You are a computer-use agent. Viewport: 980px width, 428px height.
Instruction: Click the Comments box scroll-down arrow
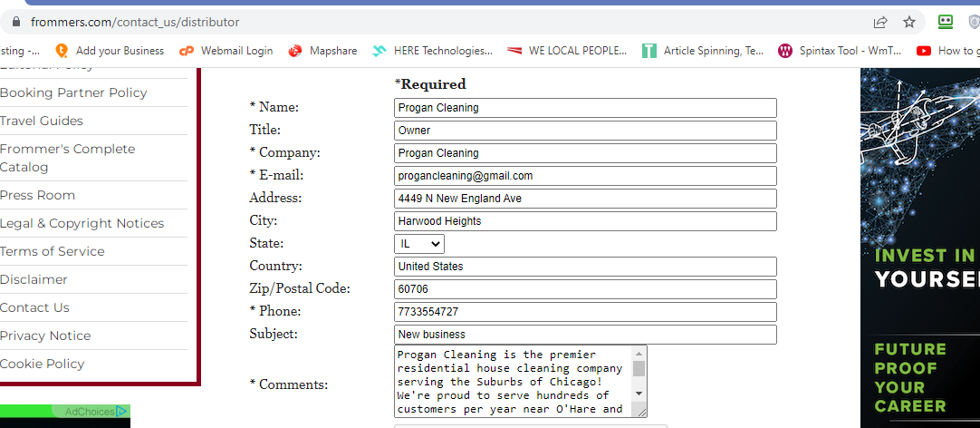(639, 393)
